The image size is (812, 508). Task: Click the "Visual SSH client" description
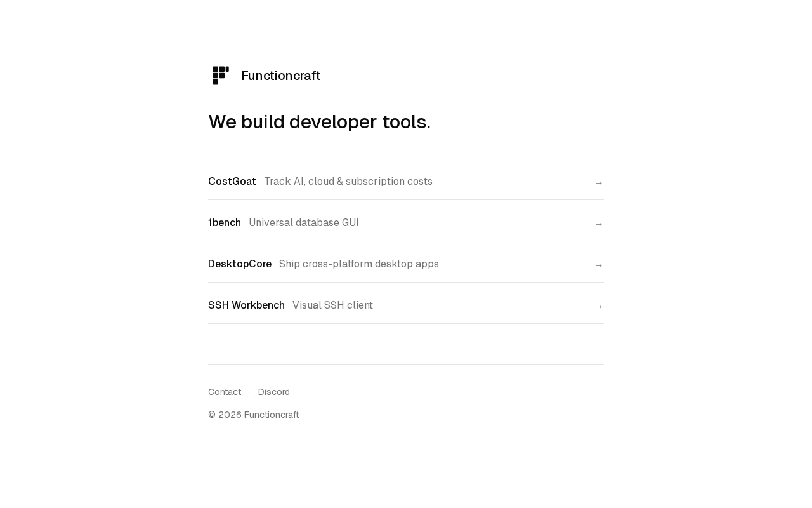[332, 305]
